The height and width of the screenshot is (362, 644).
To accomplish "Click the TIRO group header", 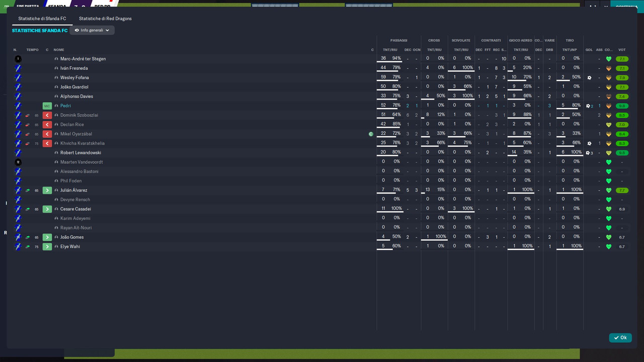I will click(570, 40).
